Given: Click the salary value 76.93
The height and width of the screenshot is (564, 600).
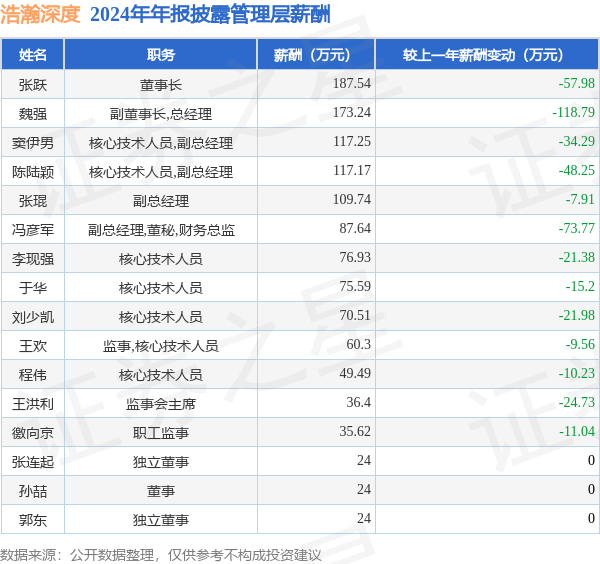Looking at the screenshot, I should tap(355, 257).
